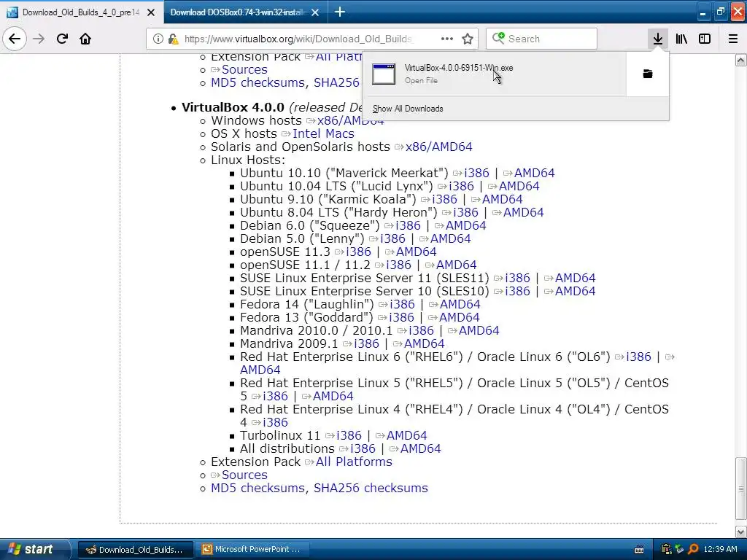Click the taskbar clock showing 12:39 AM
The height and width of the screenshot is (560, 747).
[x=720, y=549]
